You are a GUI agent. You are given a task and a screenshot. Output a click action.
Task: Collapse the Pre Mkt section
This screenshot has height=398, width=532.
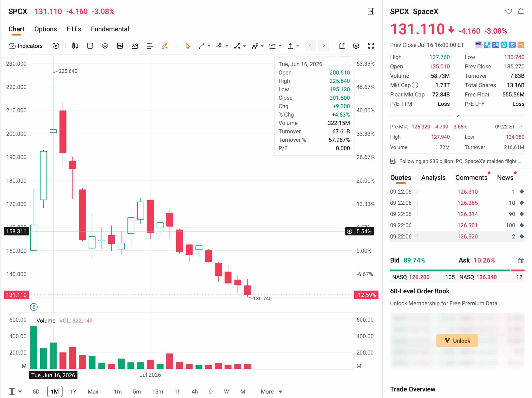(x=521, y=127)
